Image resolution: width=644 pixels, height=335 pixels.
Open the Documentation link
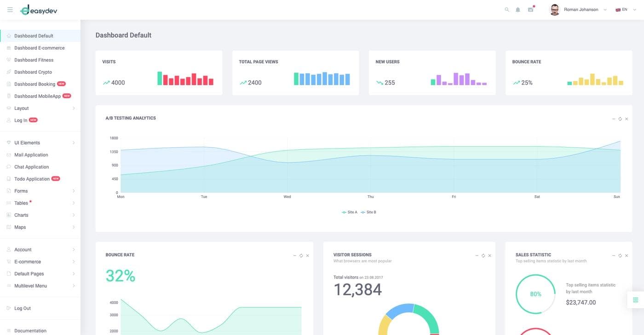(x=30, y=331)
